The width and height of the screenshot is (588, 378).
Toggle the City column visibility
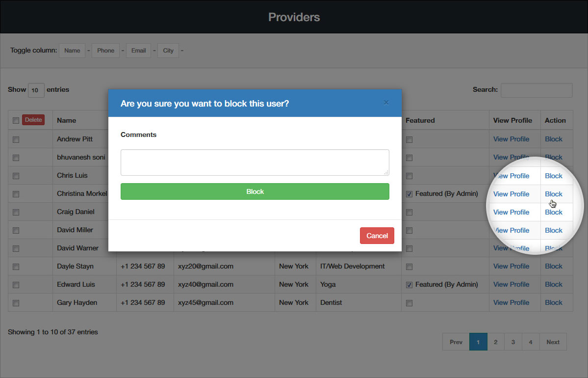pyautogui.click(x=168, y=51)
